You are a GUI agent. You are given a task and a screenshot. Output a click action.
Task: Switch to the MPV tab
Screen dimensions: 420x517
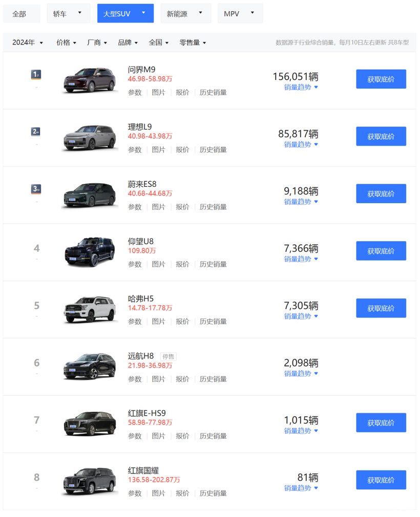pos(239,14)
